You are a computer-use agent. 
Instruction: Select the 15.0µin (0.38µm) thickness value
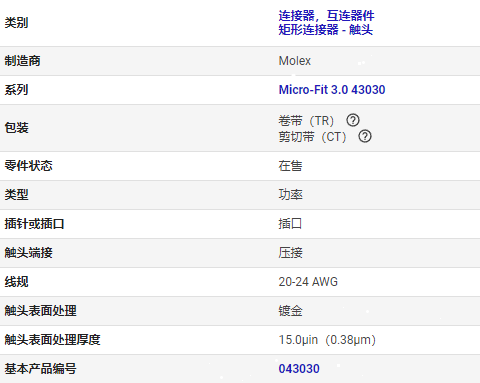[327, 340]
